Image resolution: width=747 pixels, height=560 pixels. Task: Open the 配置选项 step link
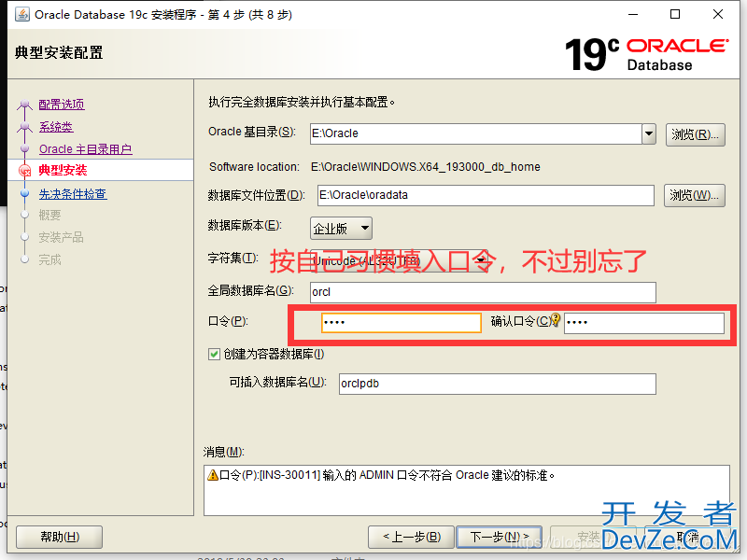[x=62, y=105]
